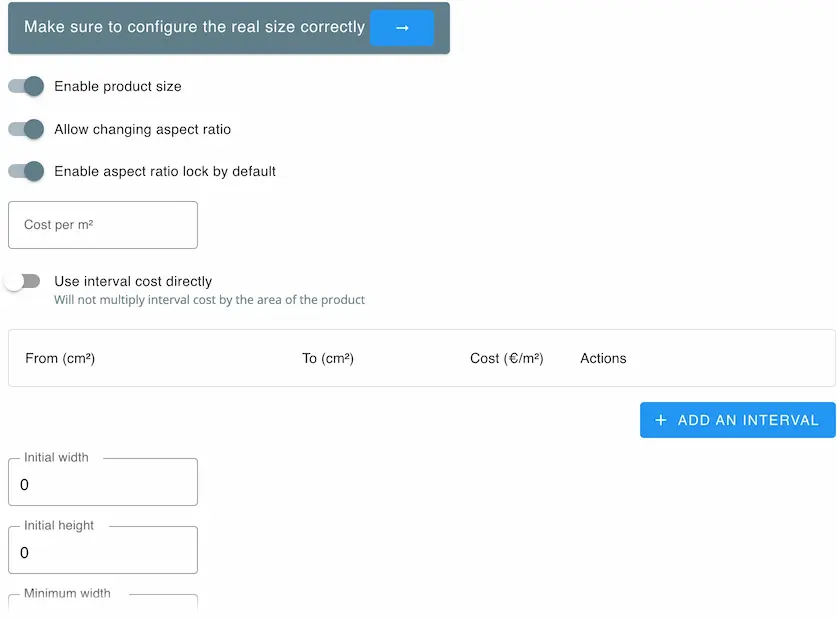Click the 'Will not multiply interval cost' helper text

click(209, 300)
